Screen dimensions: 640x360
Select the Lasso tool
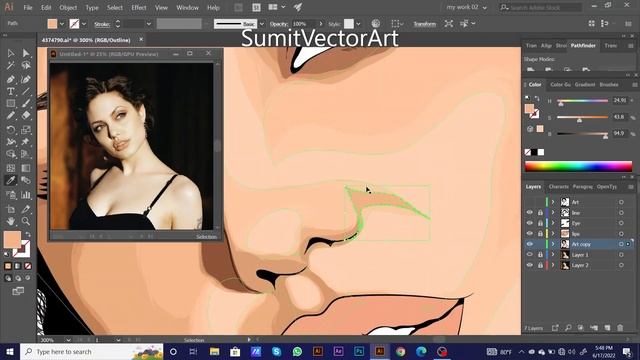[x=26, y=65]
